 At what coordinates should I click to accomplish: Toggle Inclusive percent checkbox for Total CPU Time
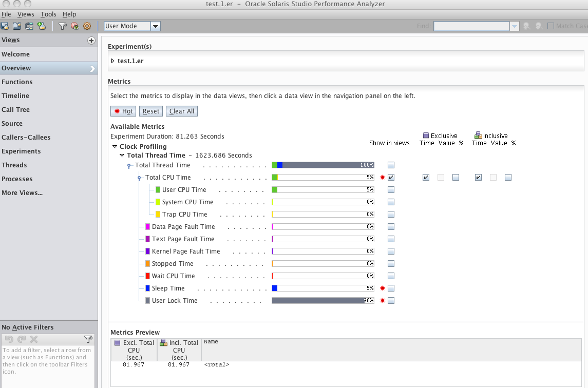pos(508,177)
